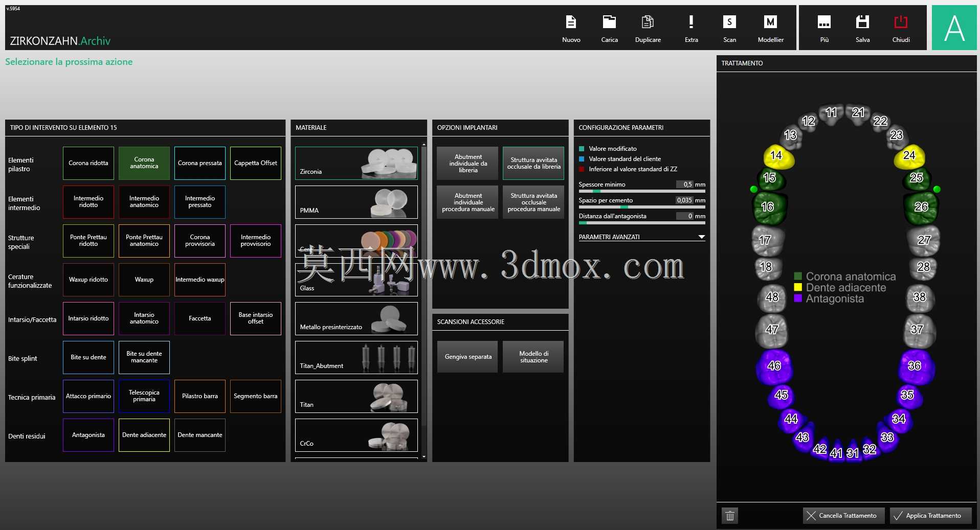Choose Titan_Abutment material

(x=356, y=357)
